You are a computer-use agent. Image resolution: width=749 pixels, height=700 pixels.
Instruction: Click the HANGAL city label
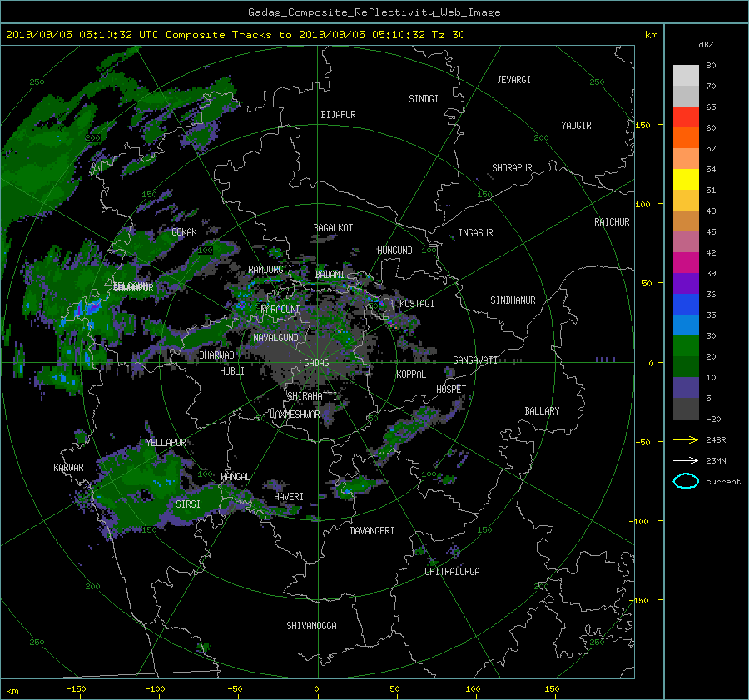235,477
